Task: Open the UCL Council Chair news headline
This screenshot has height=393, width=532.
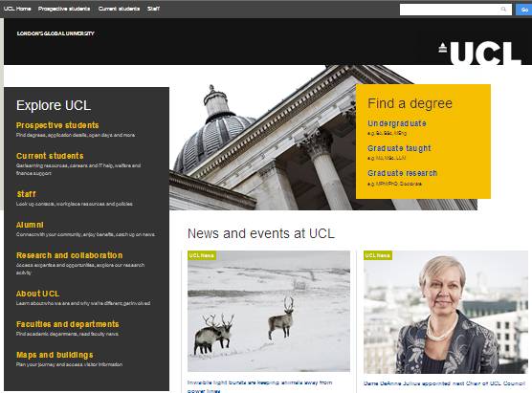Action: tap(444, 383)
